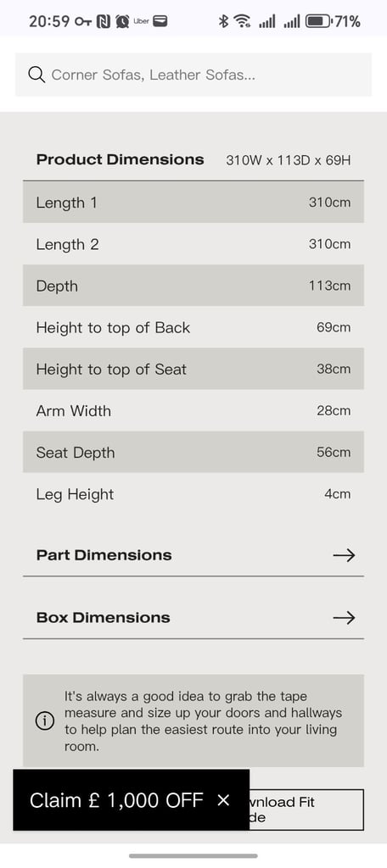Select the Seat Depth row

[x=193, y=453]
